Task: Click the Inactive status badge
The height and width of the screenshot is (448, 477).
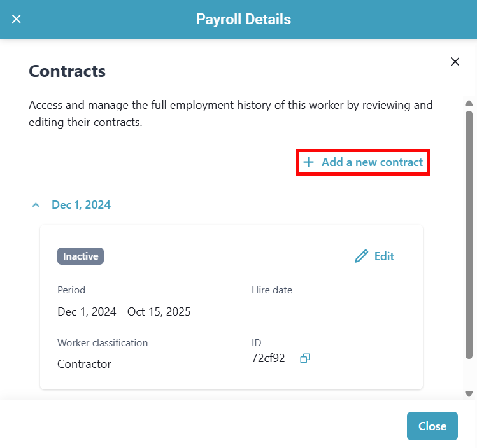Action: 80,256
